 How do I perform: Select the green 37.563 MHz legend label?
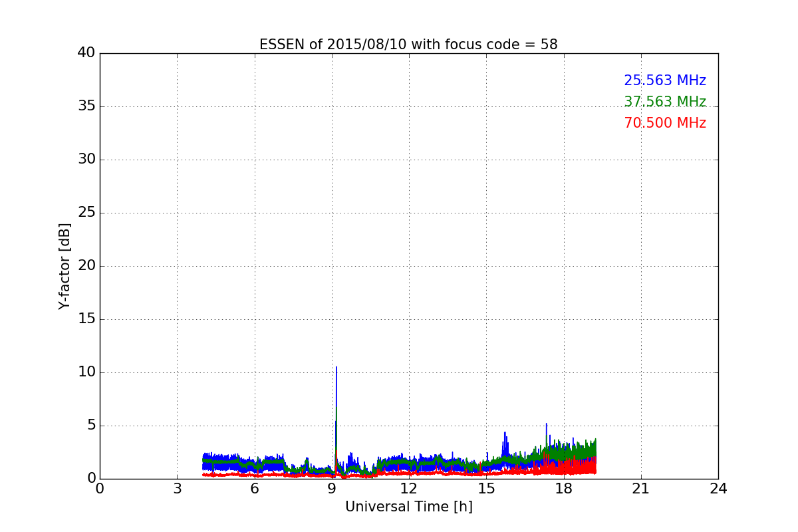(665, 102)
